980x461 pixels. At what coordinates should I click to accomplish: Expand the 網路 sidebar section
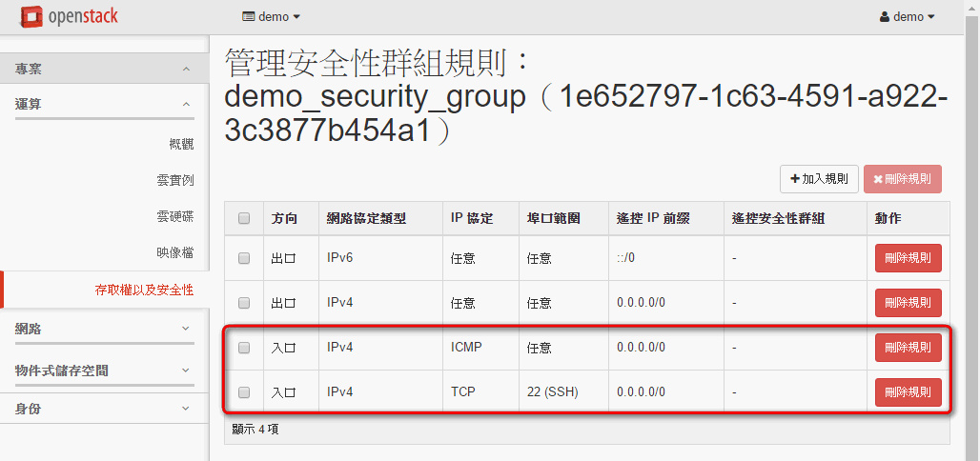coord(104,329)
